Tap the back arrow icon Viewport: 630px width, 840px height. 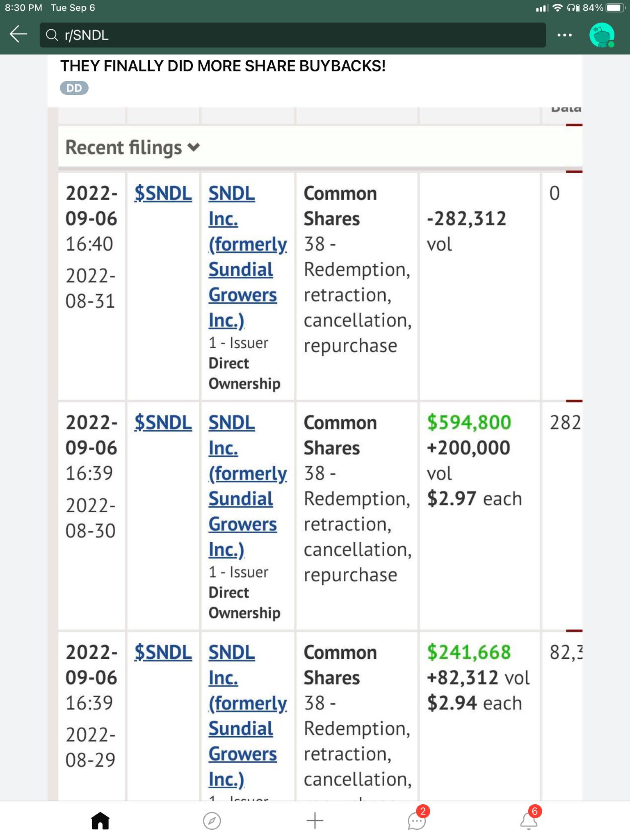pos(18,34)
